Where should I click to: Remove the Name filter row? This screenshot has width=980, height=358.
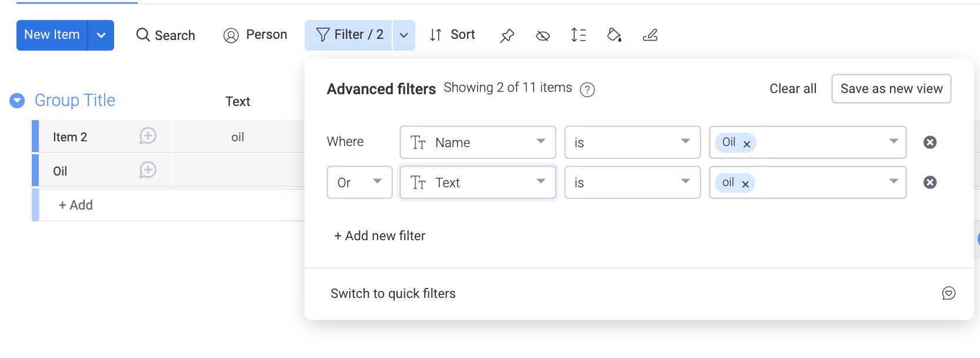(930, 142)
